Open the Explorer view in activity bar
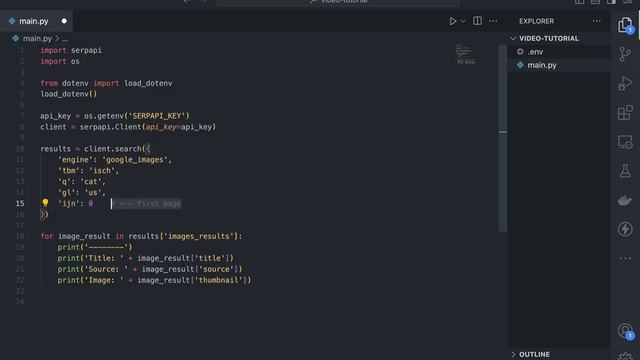The image size is (640, 360). [625, 25]
